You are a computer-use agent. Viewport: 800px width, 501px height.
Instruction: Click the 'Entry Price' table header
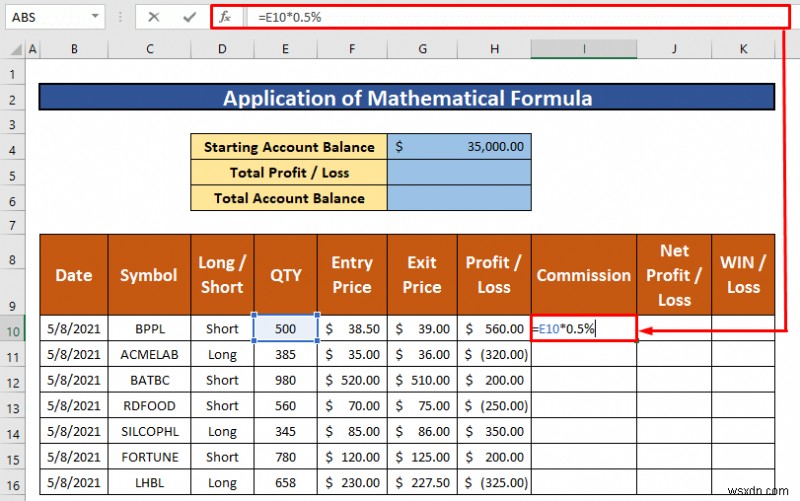pos(352,275)
